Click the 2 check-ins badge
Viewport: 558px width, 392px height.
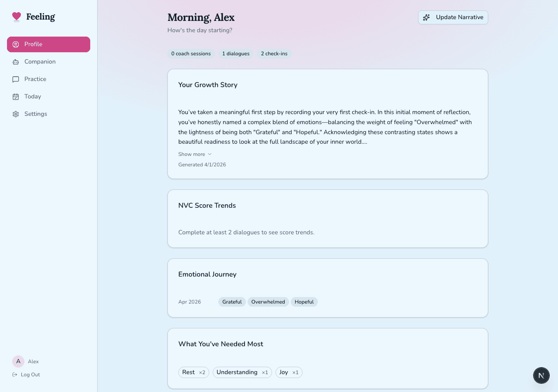click(274, 54)
